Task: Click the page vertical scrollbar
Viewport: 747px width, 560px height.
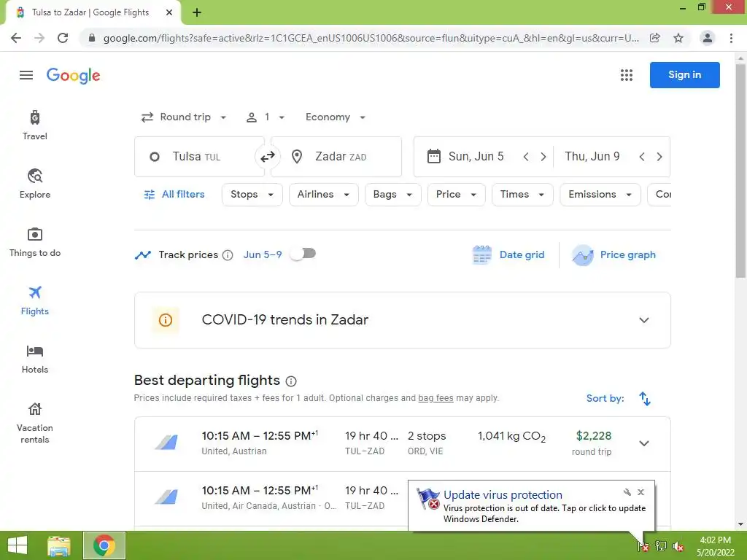Action: (x=740, y=171)
